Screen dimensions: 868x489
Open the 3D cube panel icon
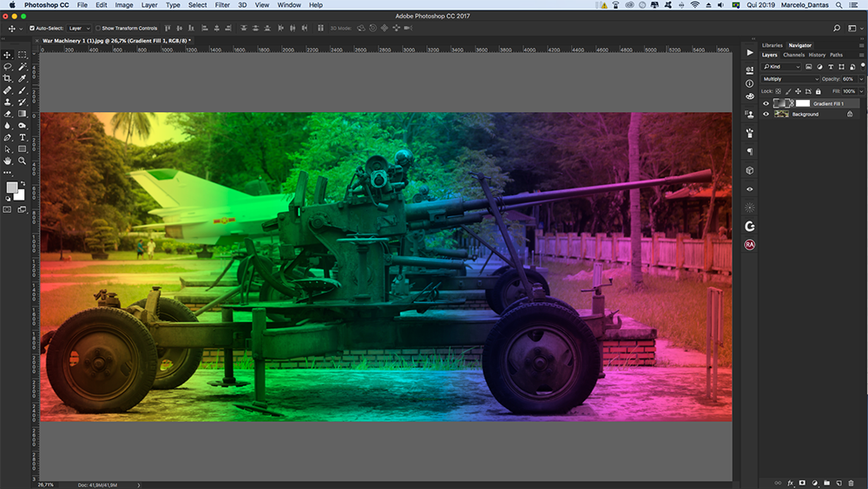point(750,170)
